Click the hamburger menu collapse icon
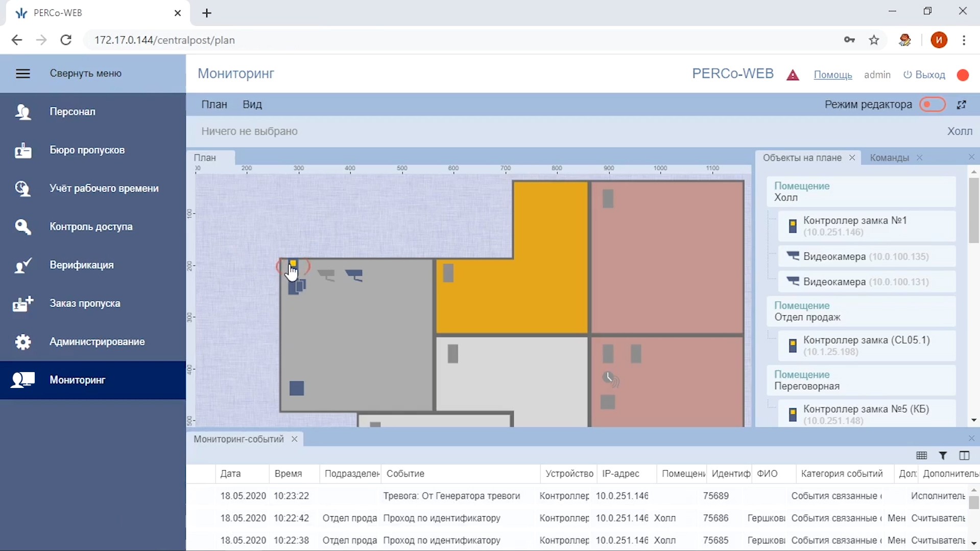The image size is (980, 551). tap(23, 74)
